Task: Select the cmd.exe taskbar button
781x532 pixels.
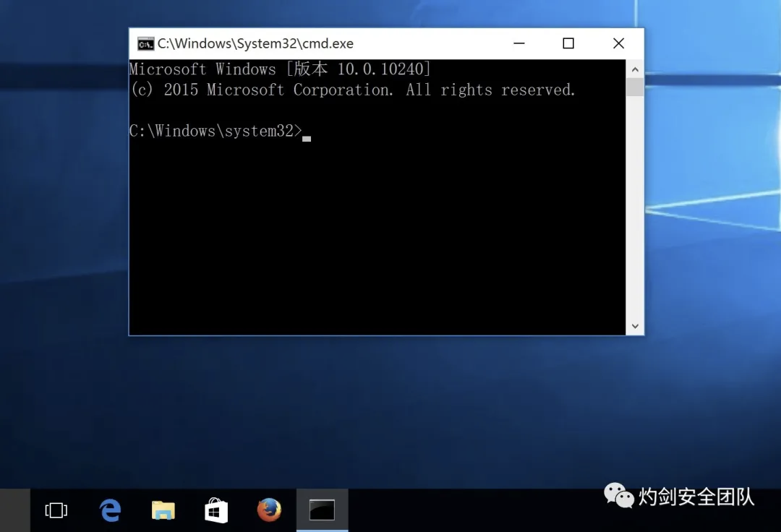Action: coord(323,510)
